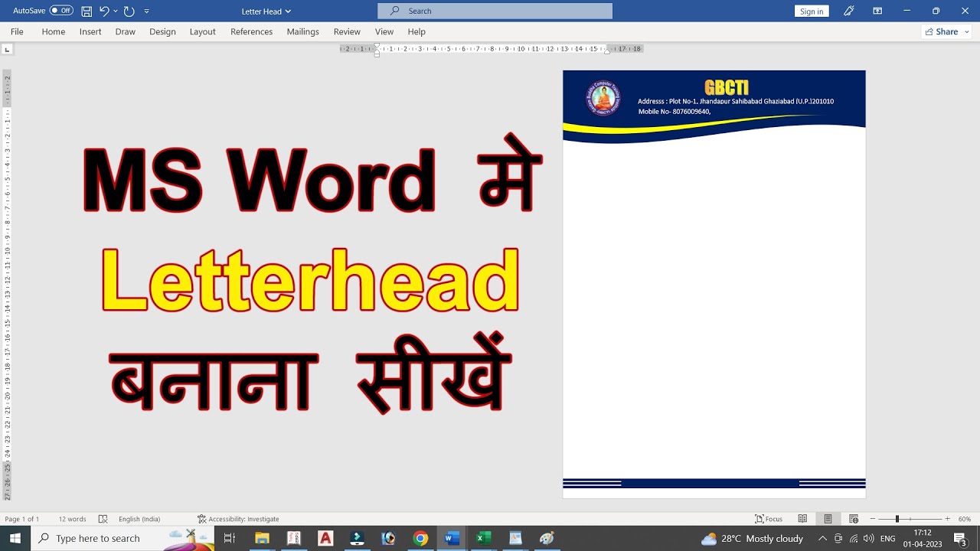Click the Sign in button
This screenshot has width=980, height=551.
pos(812,11)
